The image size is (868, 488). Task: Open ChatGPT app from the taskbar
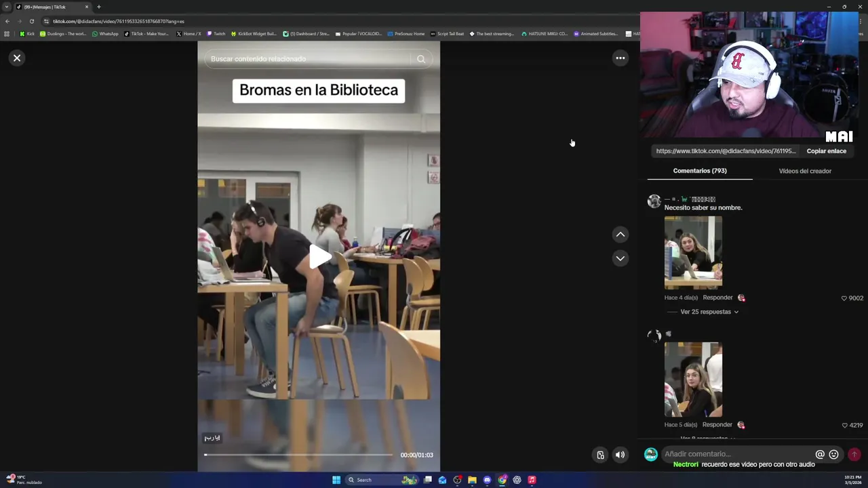(x=517, y=480)
